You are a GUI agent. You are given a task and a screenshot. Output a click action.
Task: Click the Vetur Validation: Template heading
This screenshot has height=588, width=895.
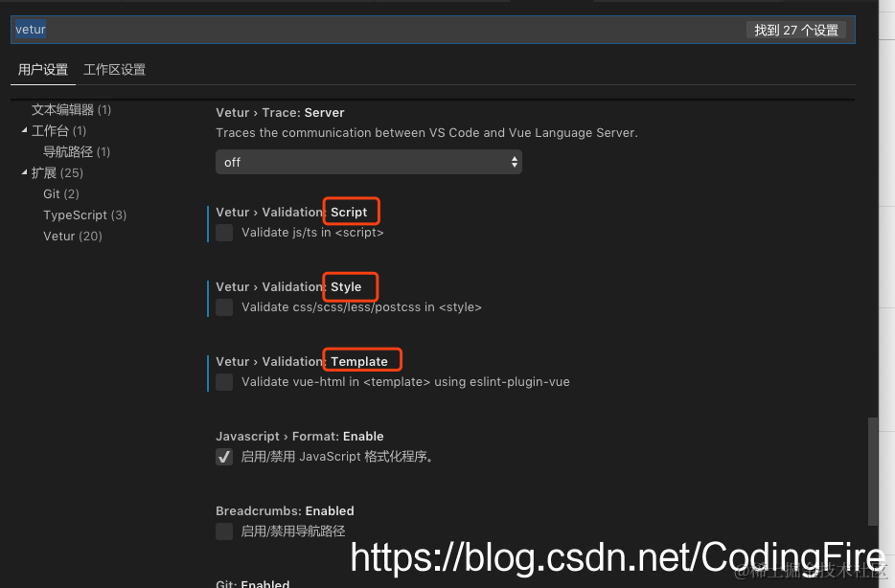(x=302, y=362)
